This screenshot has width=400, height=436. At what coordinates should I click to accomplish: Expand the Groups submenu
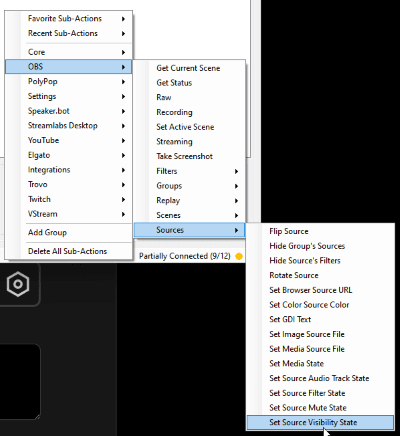(189, 186)
